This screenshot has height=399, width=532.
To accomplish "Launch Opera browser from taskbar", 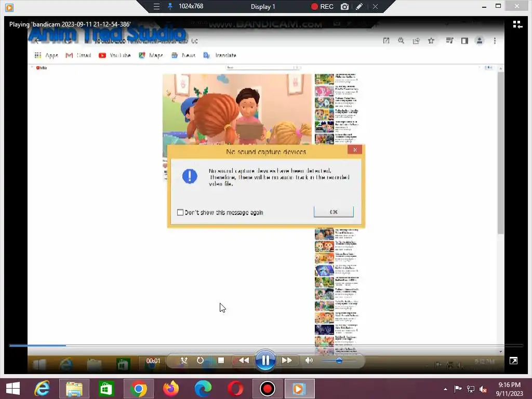I will (x=235, y=389).
